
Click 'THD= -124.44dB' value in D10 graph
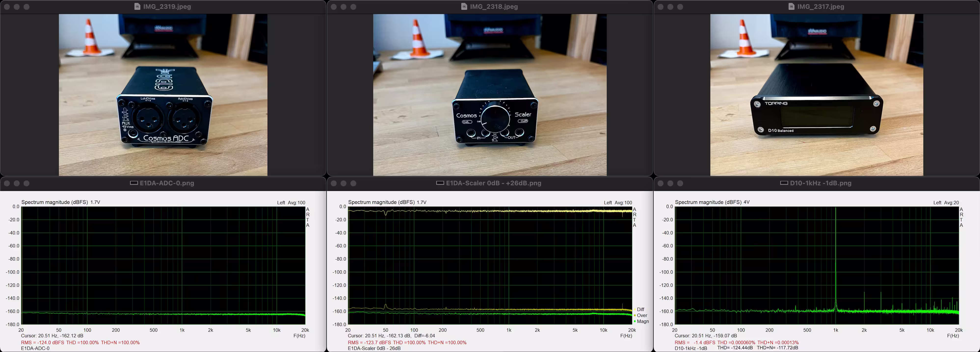point(735,348)
